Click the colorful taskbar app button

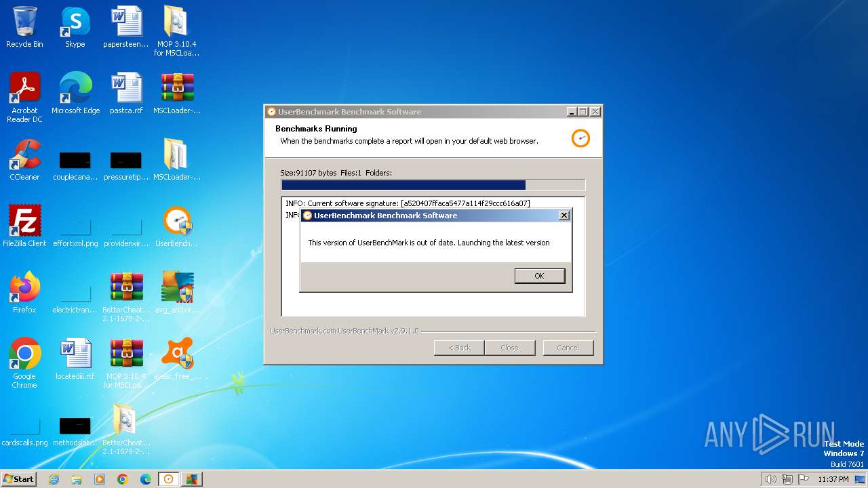(192, 479)
